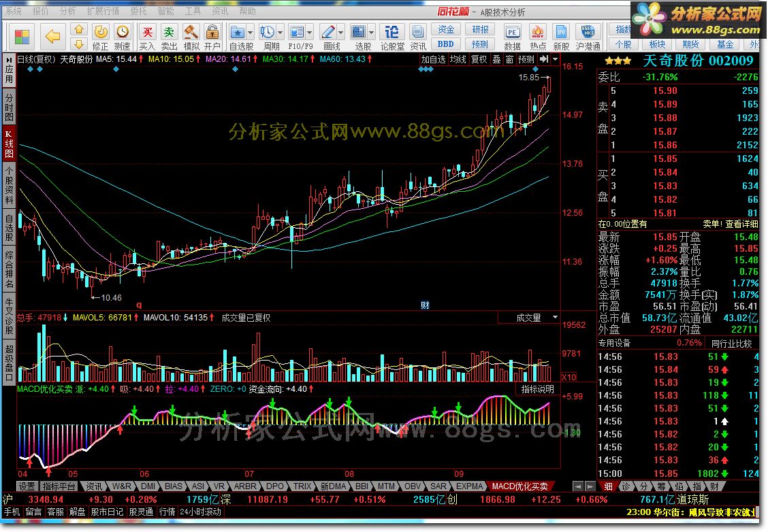
Task: Switch to the TRIX indicator tab
Action: point(302,486)
